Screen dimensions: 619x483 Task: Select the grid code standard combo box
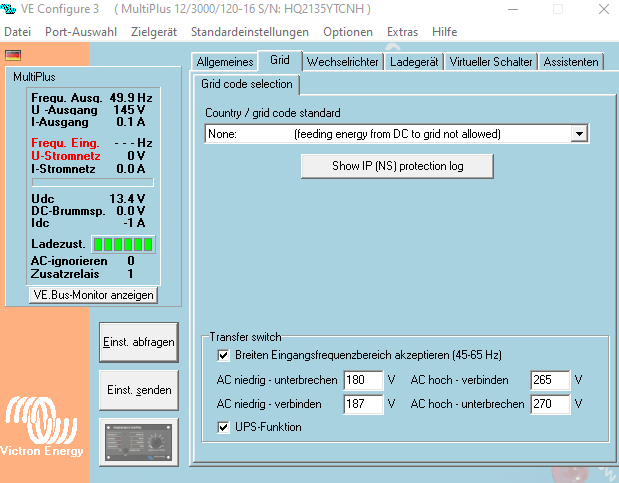point(396,134)
